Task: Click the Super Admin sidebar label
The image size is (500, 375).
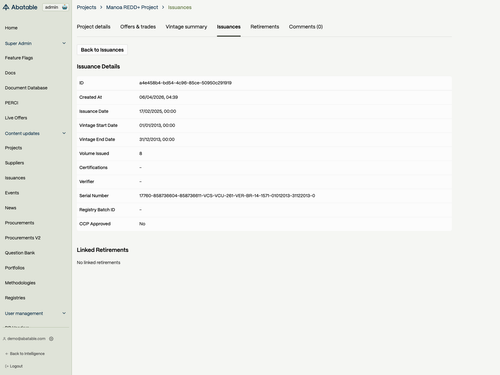Action: click(x=18, y=43)
